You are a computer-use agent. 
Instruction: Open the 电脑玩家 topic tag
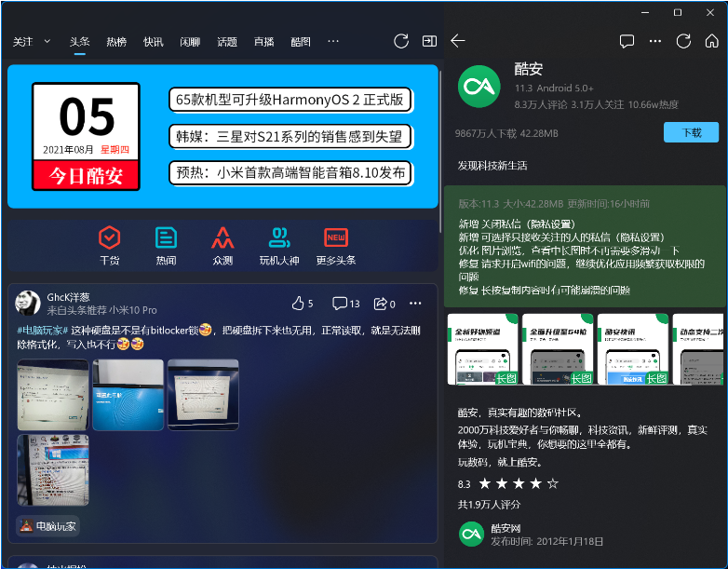pyautogui.click(x=47, y=526)
